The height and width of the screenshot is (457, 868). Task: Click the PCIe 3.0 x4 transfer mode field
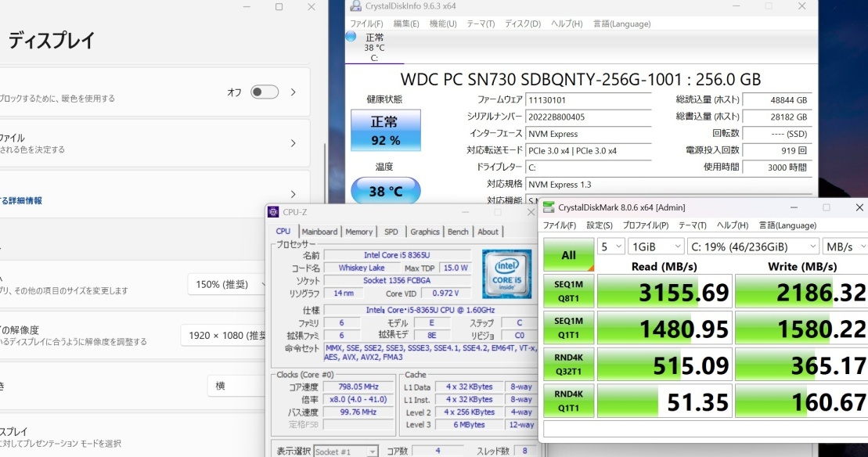pos(588,150)
